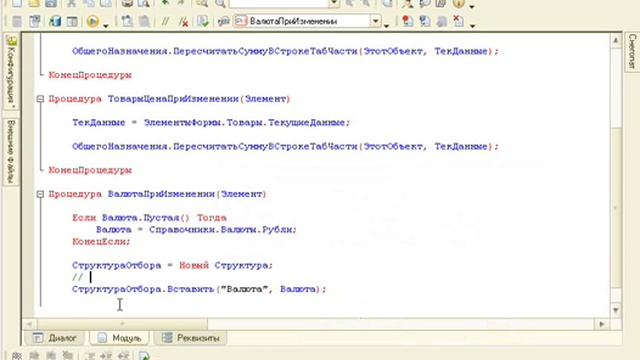Run syntax check with green checkmark icon
640x360 pixels.
click(202, 21)
